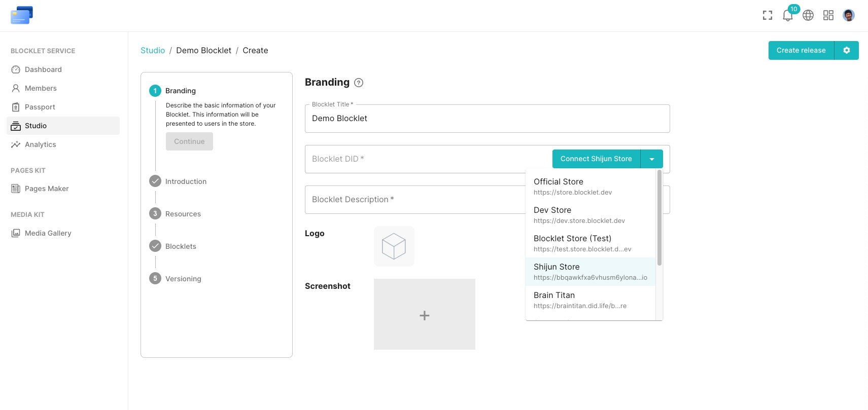Click the release settings gear icon

pos(846,51)
